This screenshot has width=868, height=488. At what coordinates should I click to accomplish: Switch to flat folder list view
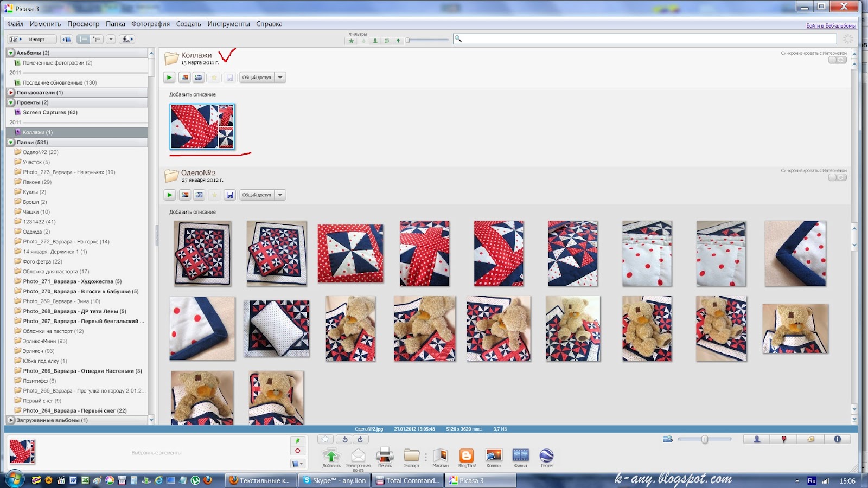tap(83, 39)
